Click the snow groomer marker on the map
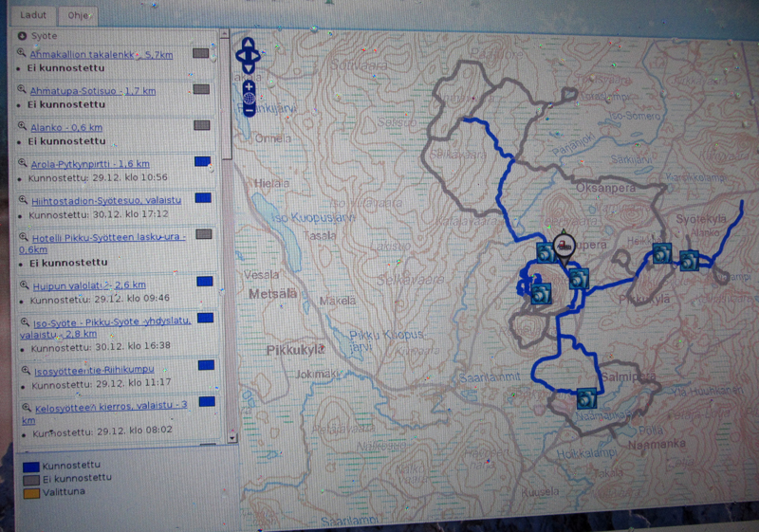The height and width of the screenshot is (532, 759). click(565, 245)
